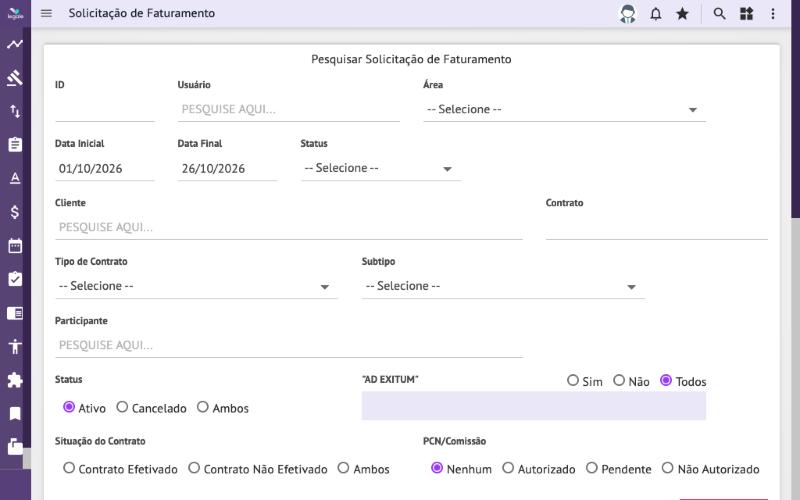Screen dimensions: 800x500
Task: Open the vertical three-dot options menu
Action: pos(773,14)
